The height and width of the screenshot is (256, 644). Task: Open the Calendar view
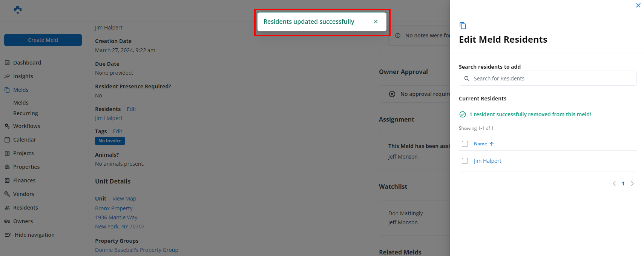pyautogui.click(x=25, y=140)
